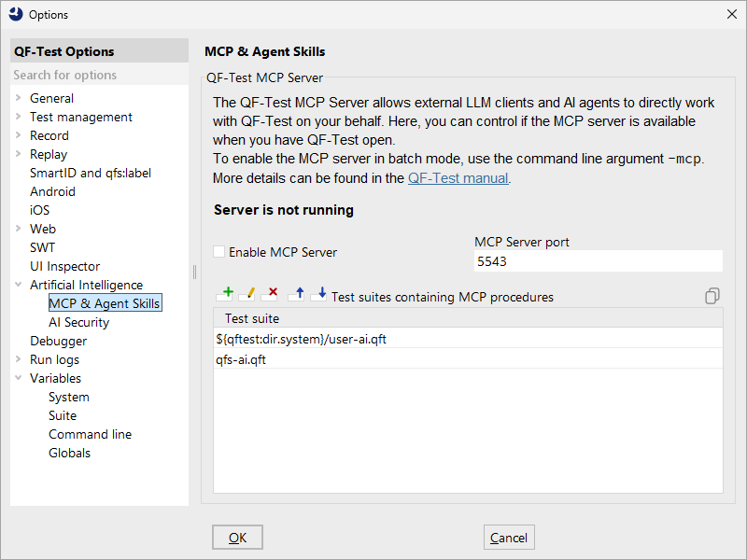Viewport: 747px width, 560px height.
Task: Click the Test suite column header
Action: click(468, 318)
